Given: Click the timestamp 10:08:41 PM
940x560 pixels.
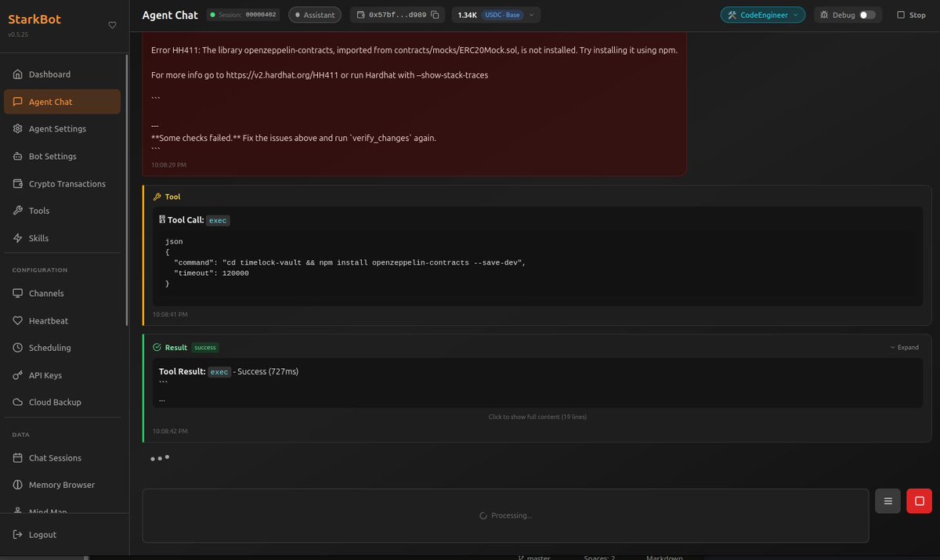Looking at the screenshot, I should tap(170, 314).
